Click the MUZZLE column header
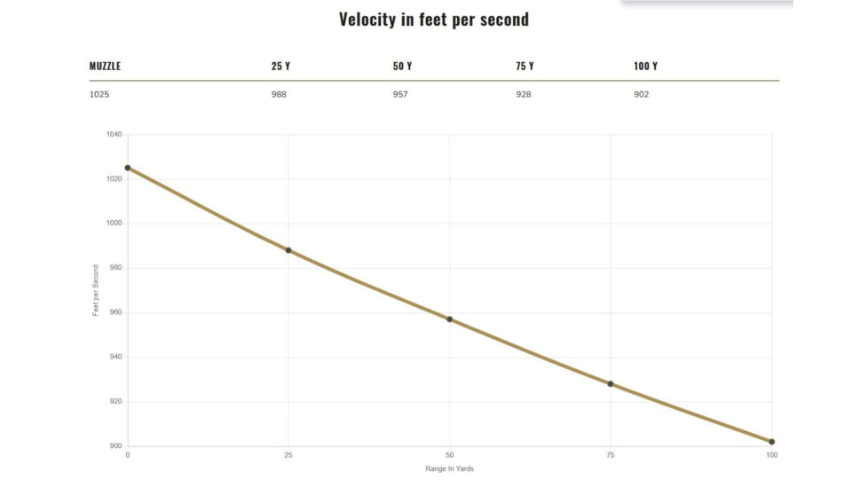The image size is (868, 488). 105,67
